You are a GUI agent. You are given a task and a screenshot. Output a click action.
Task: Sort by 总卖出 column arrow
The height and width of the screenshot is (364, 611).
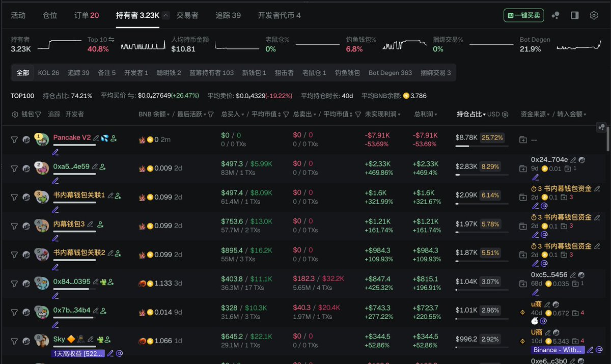coord(315,115)
